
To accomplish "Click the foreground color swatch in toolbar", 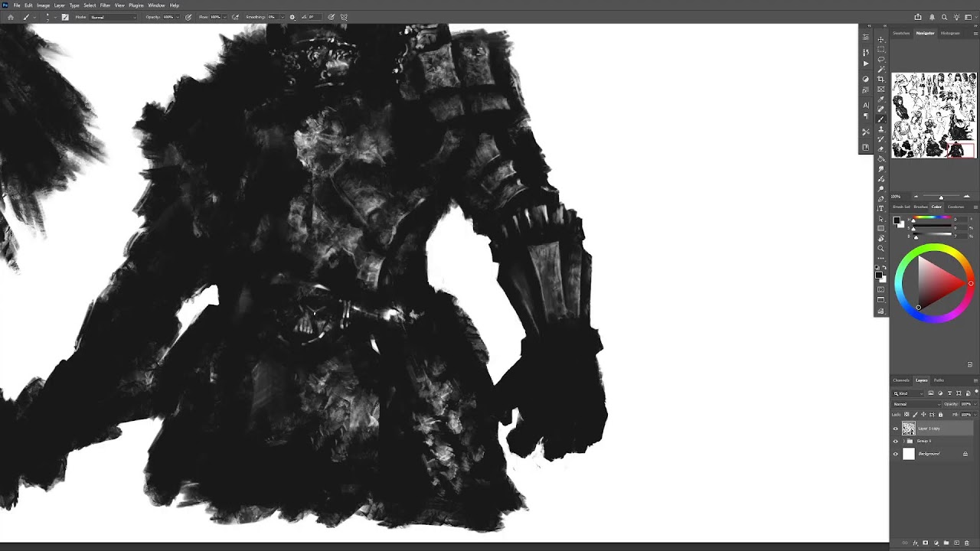I will [878, 275].
